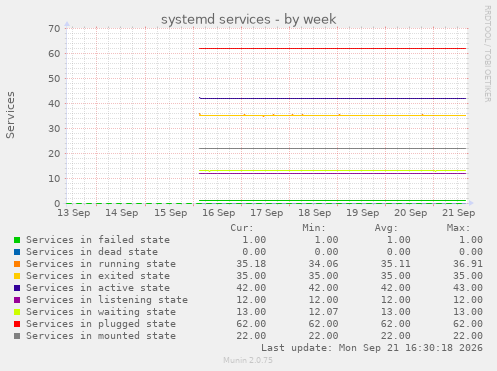The width and height of the screenshot is (497, 371).
Task: Click the 'Cur:' column header
Action: click(x=242, y=228)
